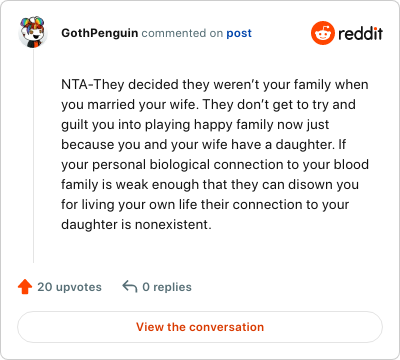Follow the blue "post" link

239,33
